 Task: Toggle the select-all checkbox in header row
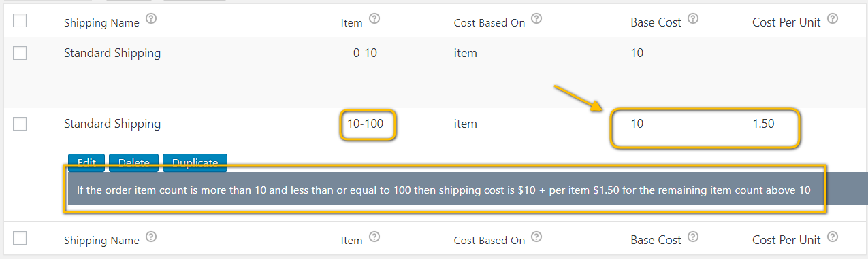click(20, 21)
